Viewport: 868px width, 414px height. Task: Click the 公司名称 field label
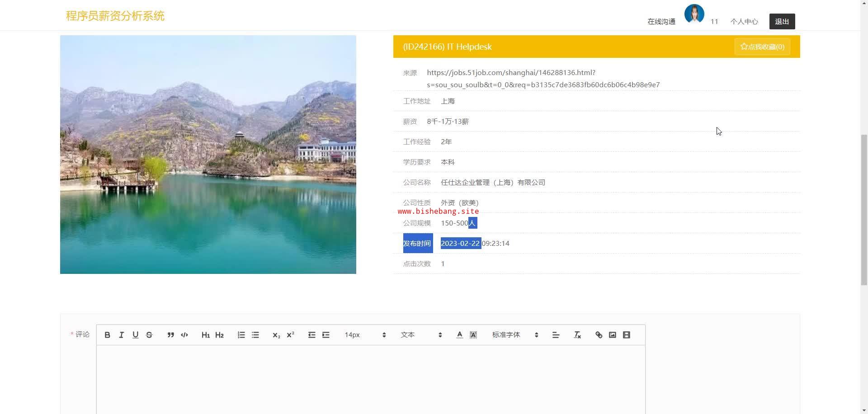click(x=417, y=183)
